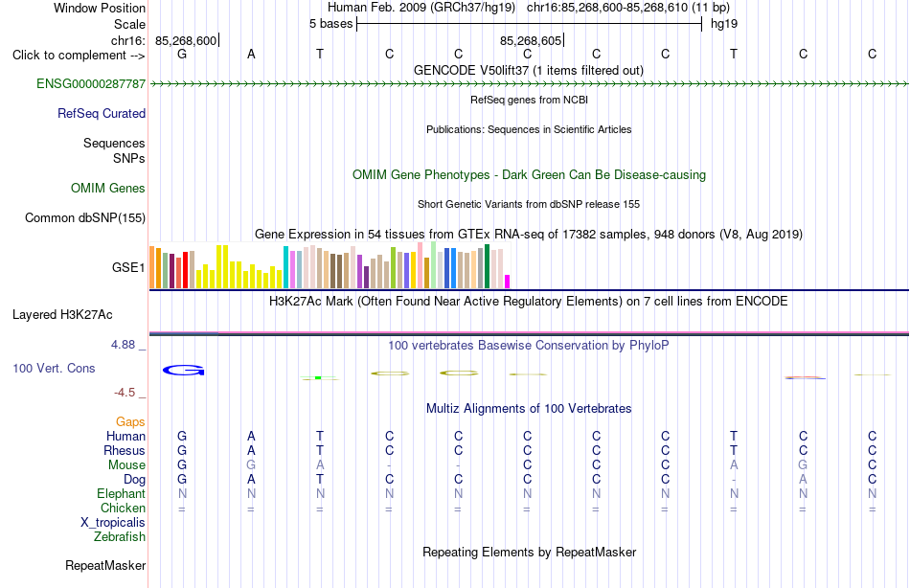Open the OMIM Genes track label
The width and height of the screenshot is (910, 588).
pos(107,188)
